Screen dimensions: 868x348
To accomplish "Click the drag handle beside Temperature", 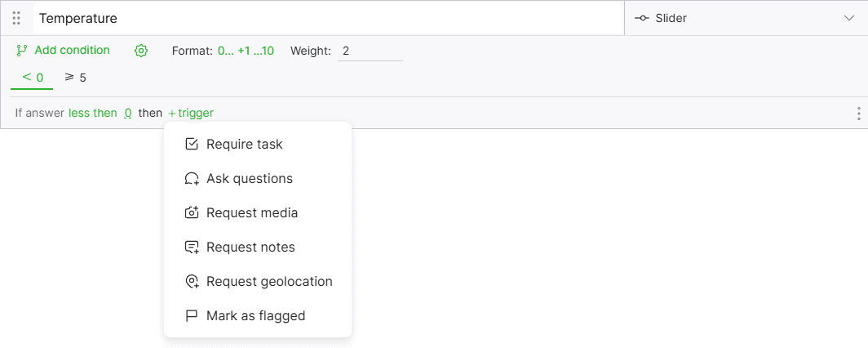I will coord(16,18).
